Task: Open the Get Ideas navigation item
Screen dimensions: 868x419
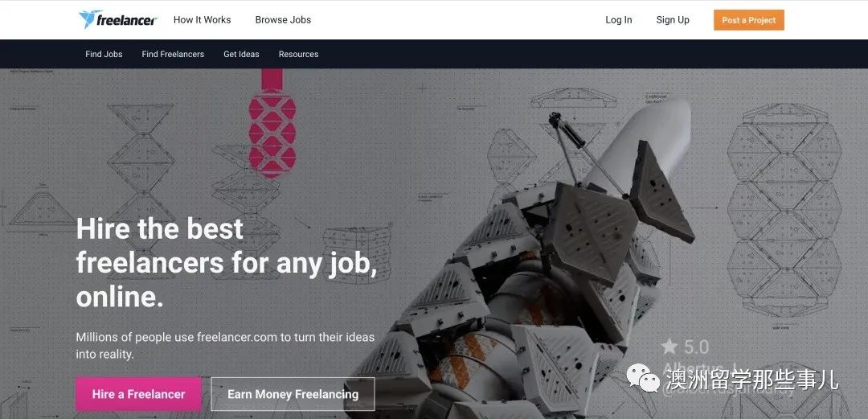Action: click(241, 55)
